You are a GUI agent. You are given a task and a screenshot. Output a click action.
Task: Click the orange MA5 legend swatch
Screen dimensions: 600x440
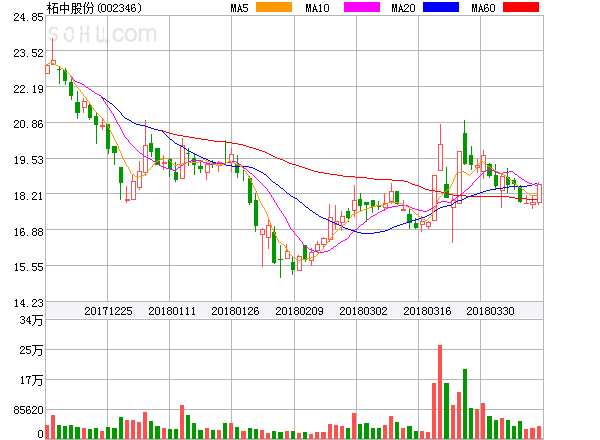[274, 7]
